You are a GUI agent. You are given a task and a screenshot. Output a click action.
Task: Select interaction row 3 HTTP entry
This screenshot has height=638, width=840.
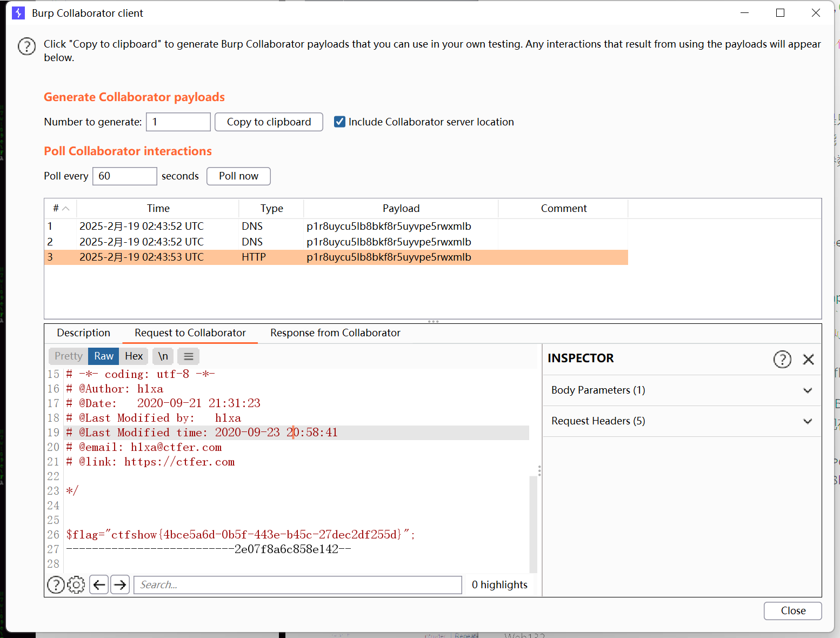pos(336,257)
